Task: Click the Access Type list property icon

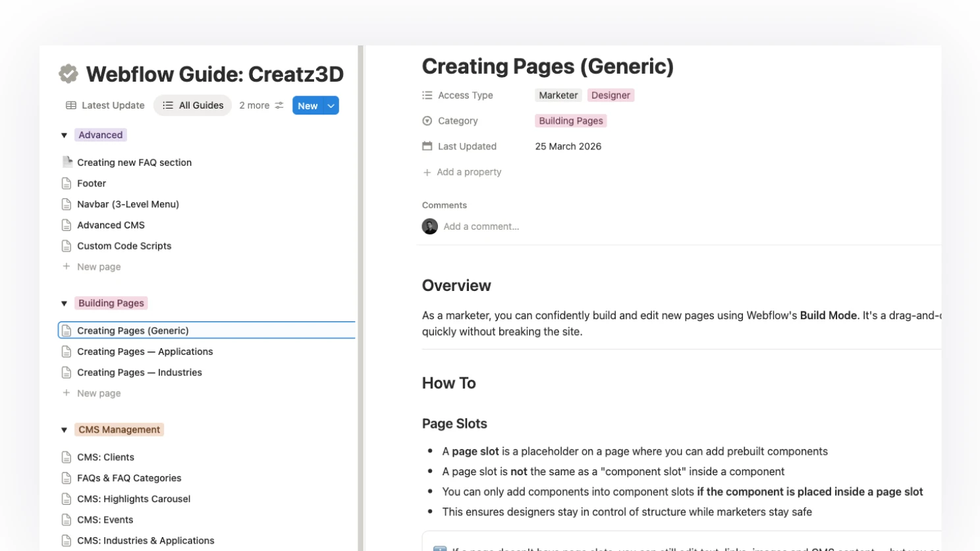Action: click(427, 95)
